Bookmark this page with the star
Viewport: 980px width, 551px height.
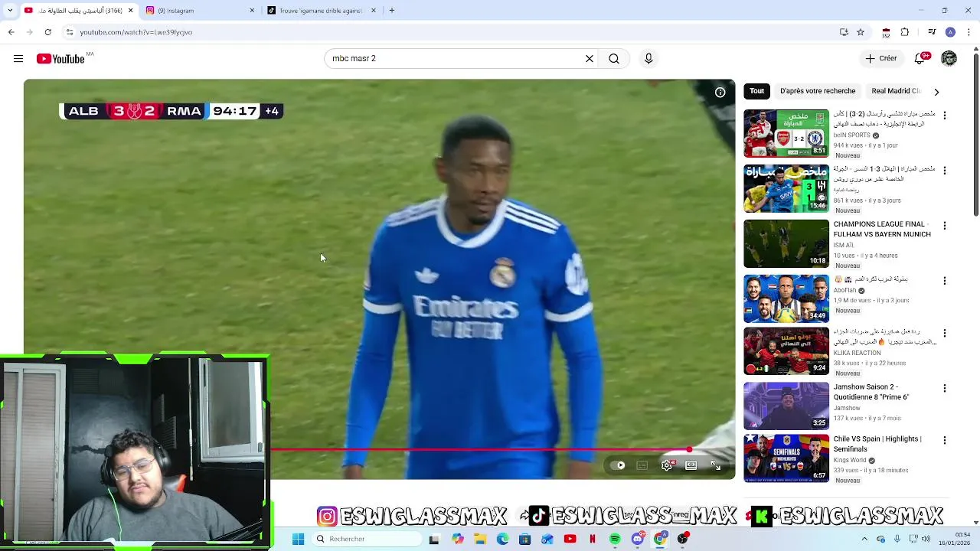[x=861, y=32]
